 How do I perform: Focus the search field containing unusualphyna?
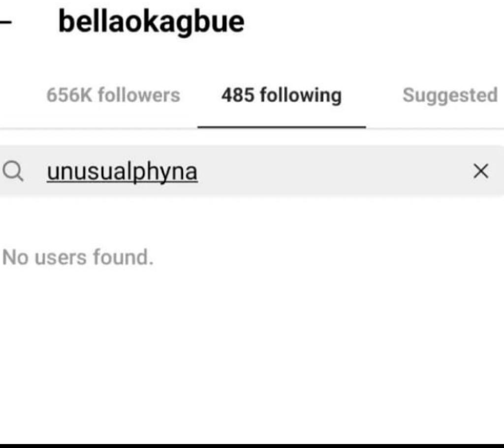point(252,171)
